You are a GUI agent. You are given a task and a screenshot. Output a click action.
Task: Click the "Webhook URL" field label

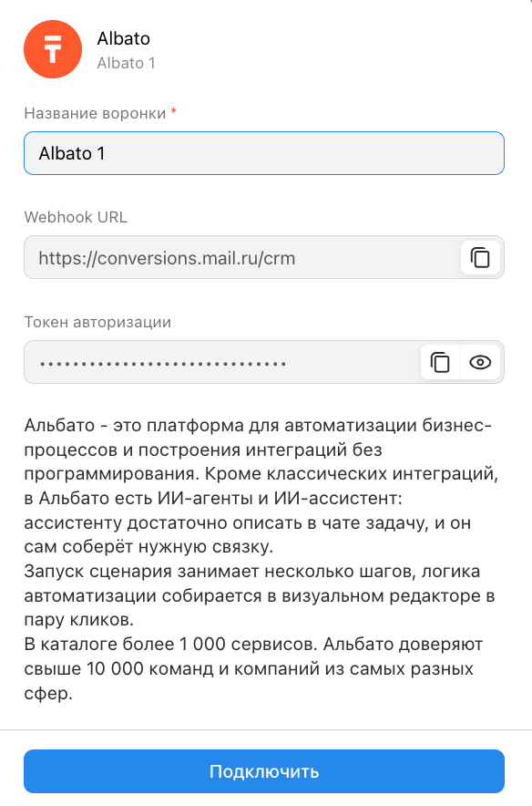click(x=76, y=217)
